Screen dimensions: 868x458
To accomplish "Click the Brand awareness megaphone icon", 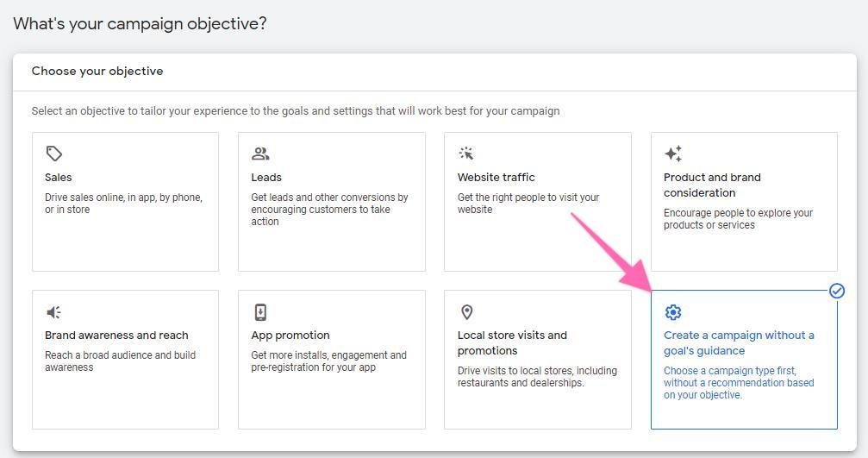I will coord(54,312).
